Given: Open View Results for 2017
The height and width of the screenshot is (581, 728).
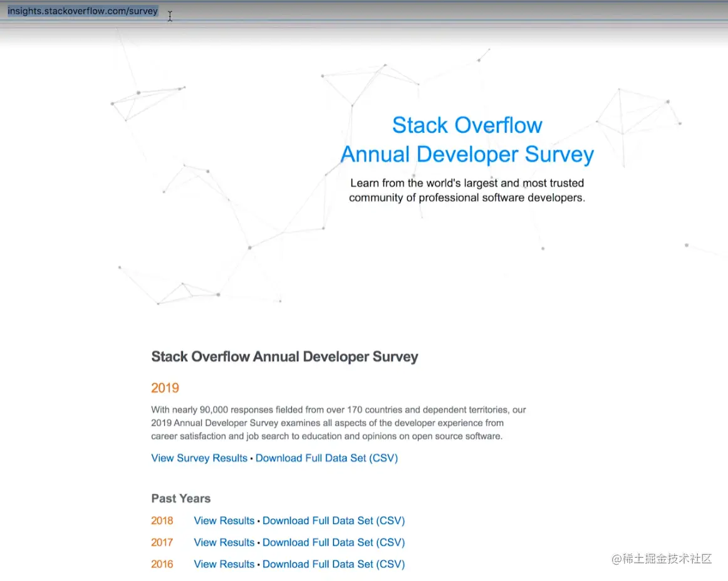Looking at the screenshot, I should [x=224, y=542].
